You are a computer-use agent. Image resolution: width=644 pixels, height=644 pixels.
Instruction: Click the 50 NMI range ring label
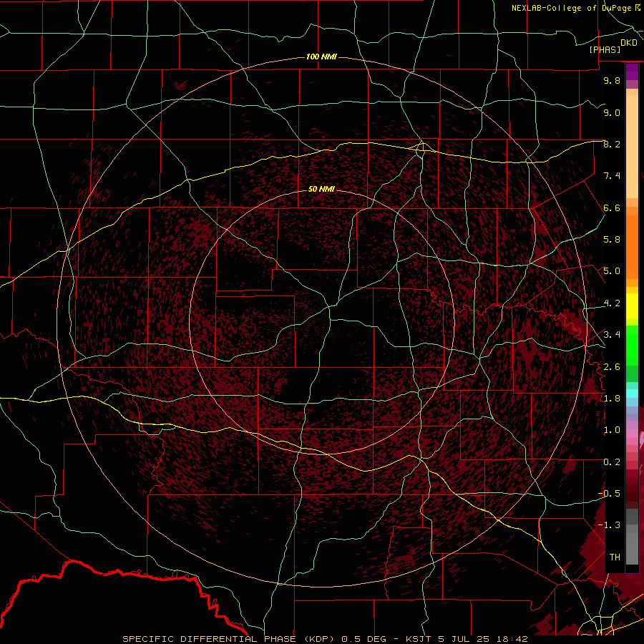321,190
